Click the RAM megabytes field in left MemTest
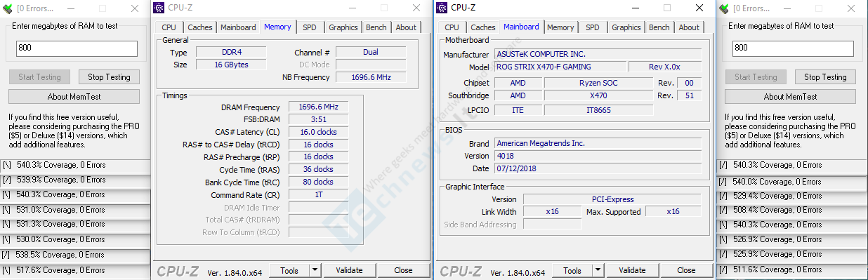Image resolution: width=868 pixels, height=280 pixels. (77, 48)
